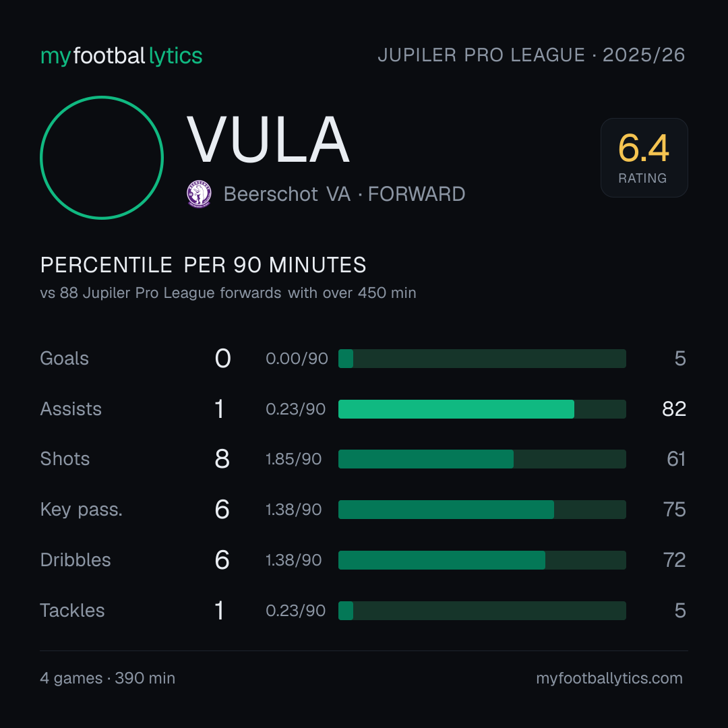Viewport: 728px width, 728px height.
Task: Click the VULA player name heading
Action: [268, 140]
